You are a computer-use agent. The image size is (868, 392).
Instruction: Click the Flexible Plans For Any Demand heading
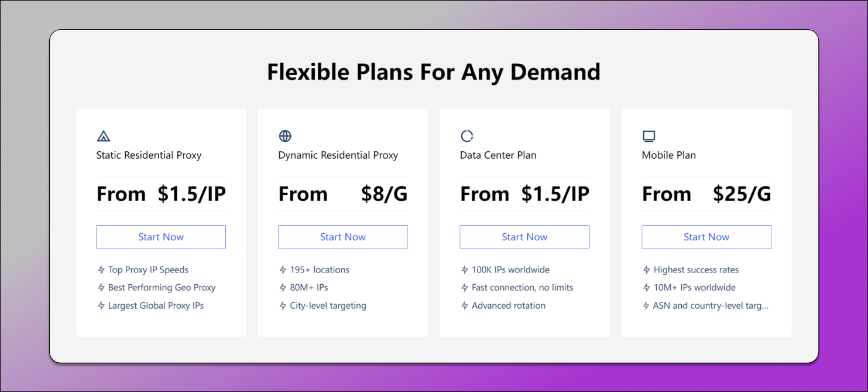click(434, 72)
